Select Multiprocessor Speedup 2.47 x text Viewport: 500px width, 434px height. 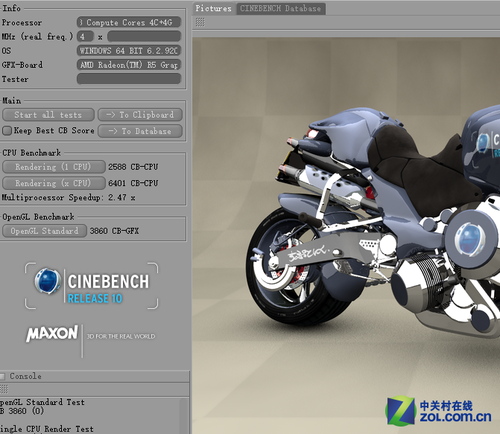tap(68, 197)
